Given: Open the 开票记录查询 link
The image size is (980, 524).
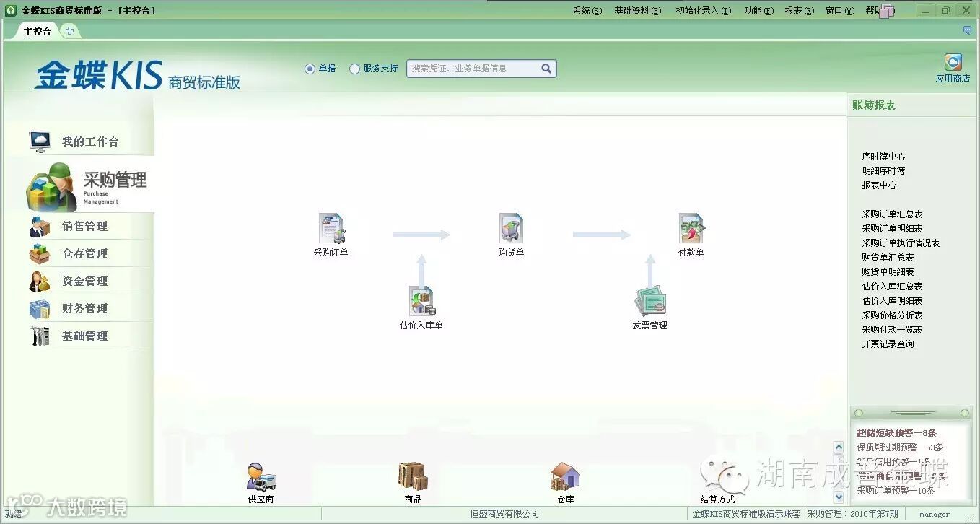Looking at the screenshot, I should point(888,344).
